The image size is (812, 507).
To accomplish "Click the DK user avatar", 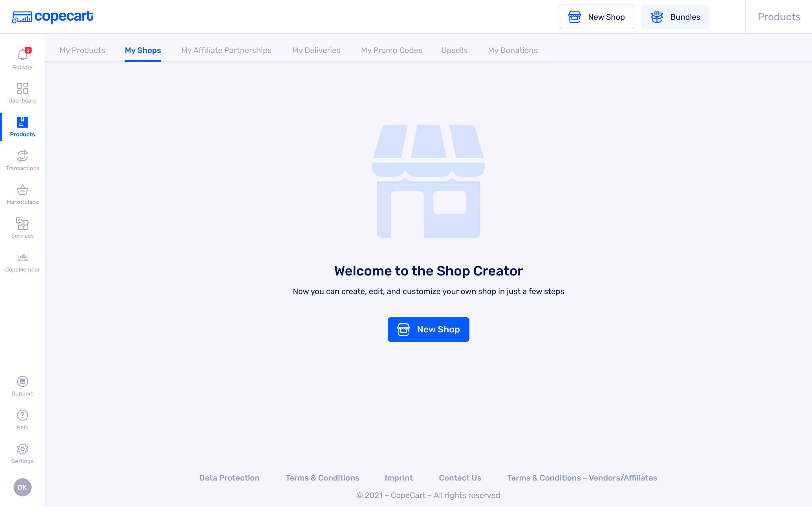I will point(23,487).
